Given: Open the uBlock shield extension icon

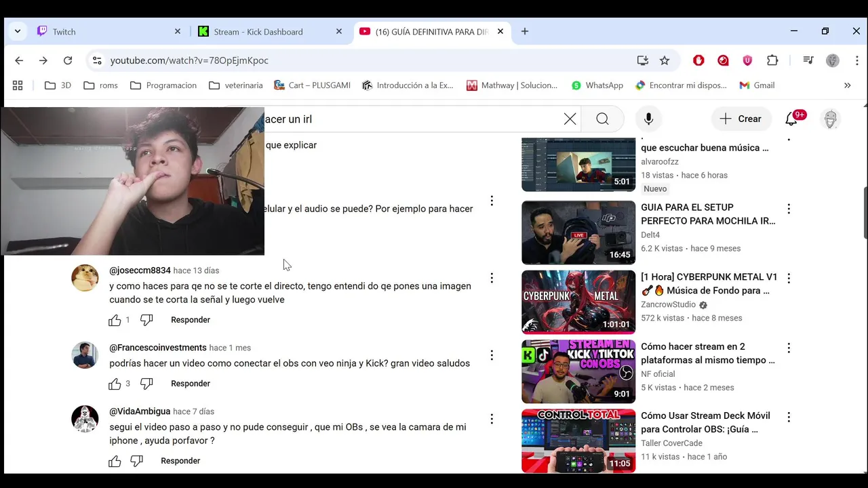Looking at the screenshot, I should (747, 60).
